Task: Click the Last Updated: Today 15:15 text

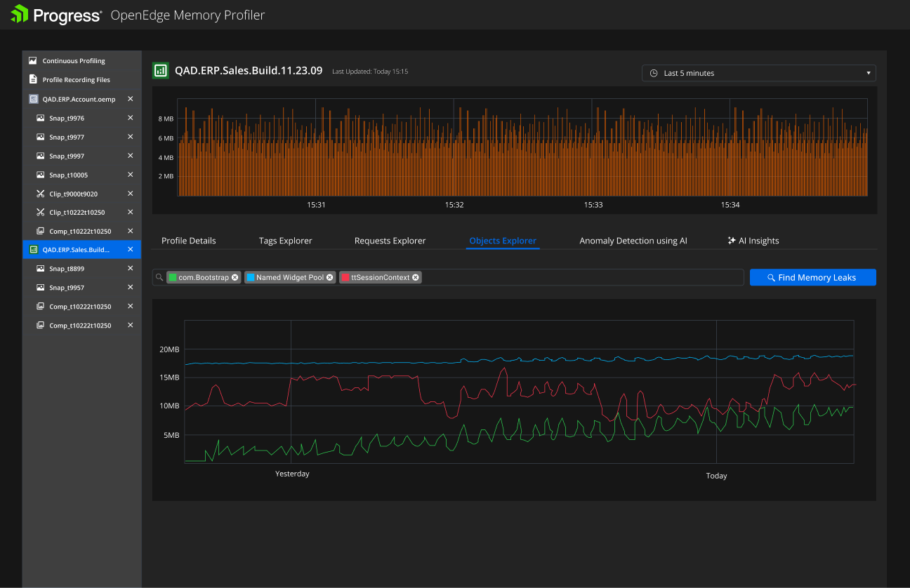Action: 370,72
